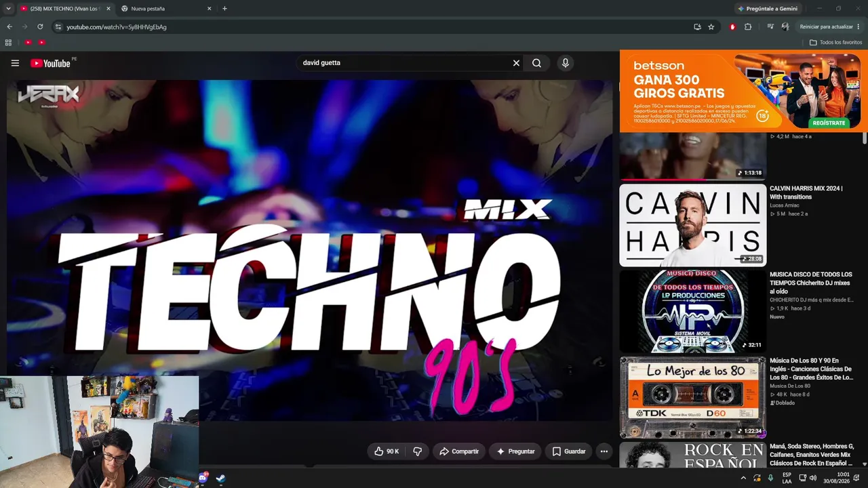This screenshot has width=868, height=488.
Task: Open the taskbar volume control
Action: (x=814, y=478)
